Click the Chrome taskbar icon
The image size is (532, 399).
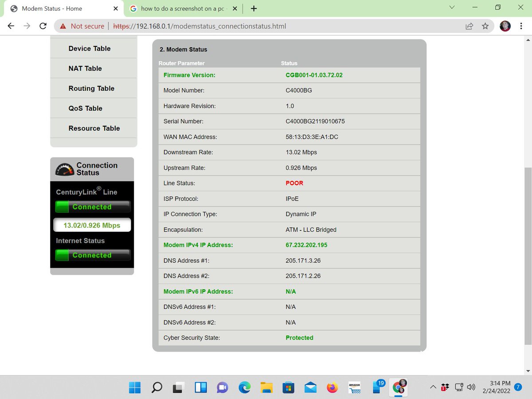(399, 387)
